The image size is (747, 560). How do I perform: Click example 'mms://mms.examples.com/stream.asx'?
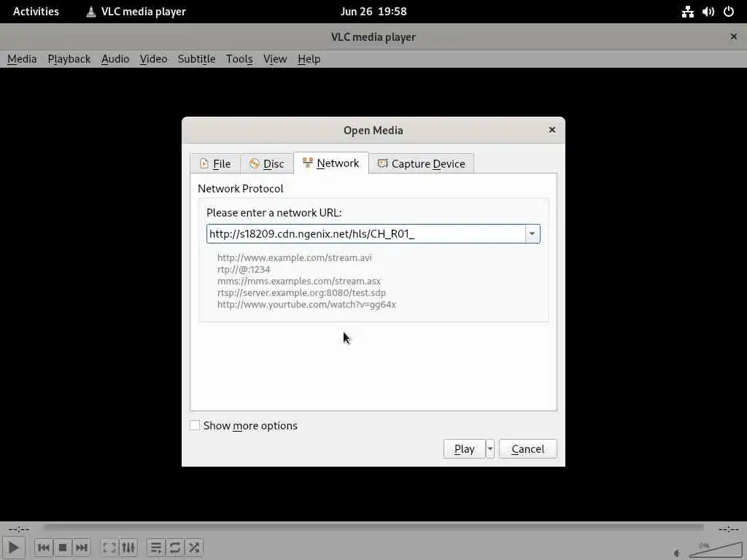[x=298, y=281]
